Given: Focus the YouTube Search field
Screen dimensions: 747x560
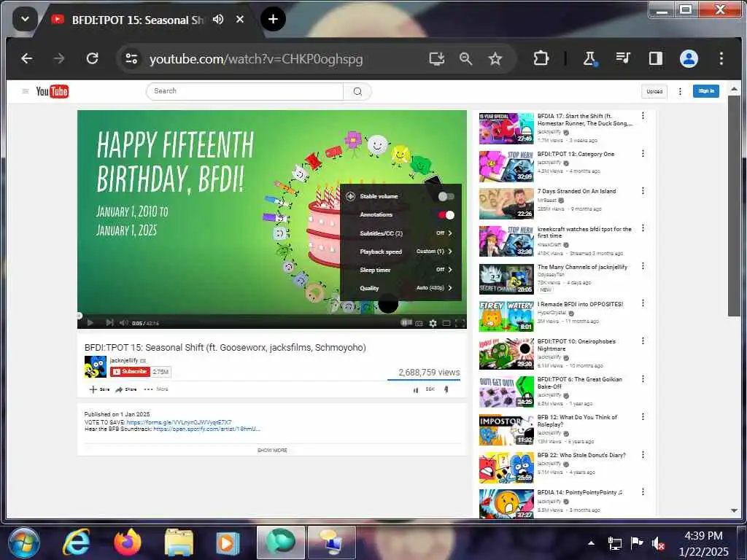Looking at the screenshot, I should click(245, 91).
